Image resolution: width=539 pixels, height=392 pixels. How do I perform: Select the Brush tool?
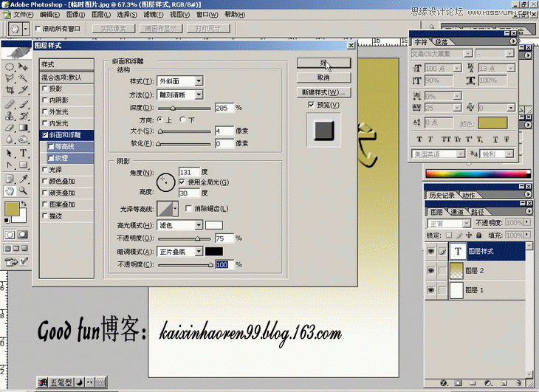pos(23,104)
